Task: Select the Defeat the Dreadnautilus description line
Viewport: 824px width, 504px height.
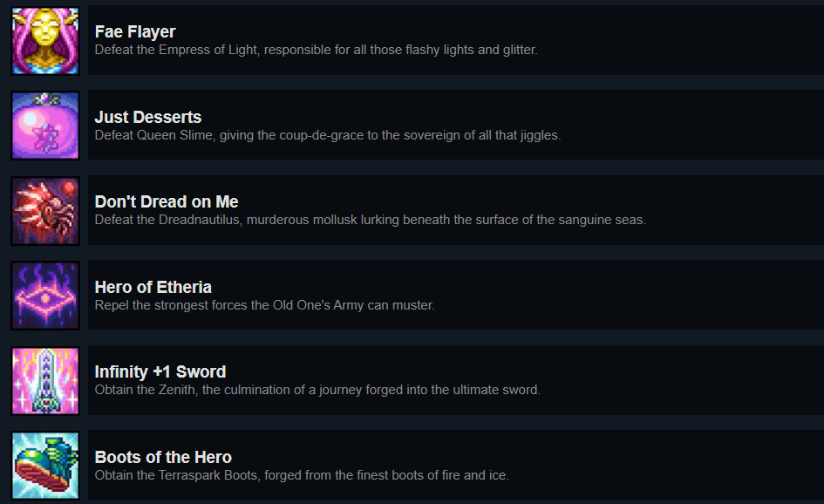Action: click(x=370, y=220)
